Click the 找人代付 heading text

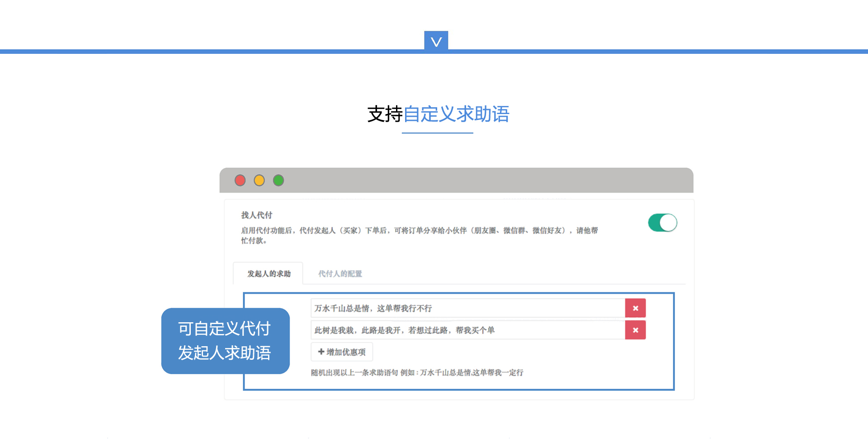click(256, 215)
